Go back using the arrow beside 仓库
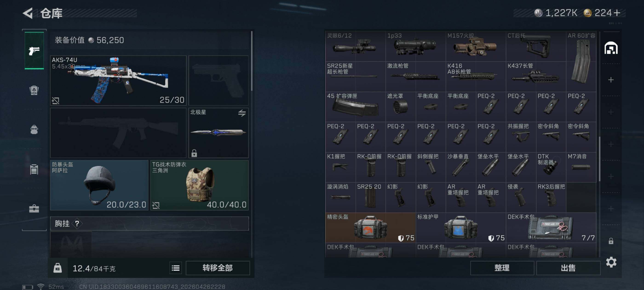 click(x=28, y=13)
